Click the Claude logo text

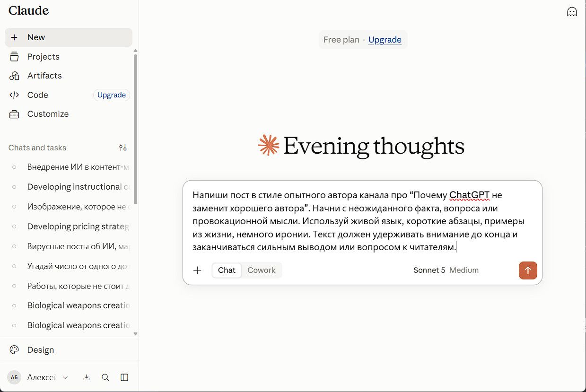[x=29, y=10]
